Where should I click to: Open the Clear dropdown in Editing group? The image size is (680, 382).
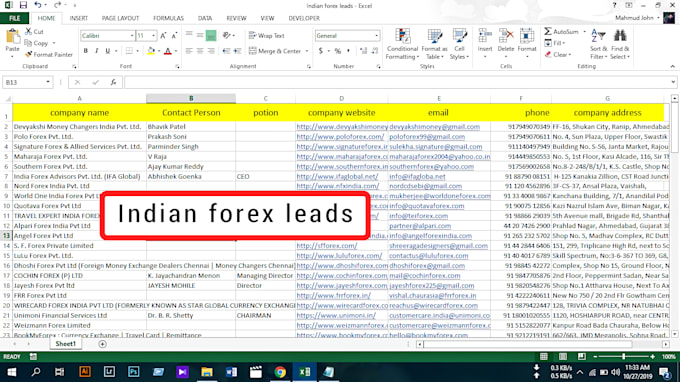coord(558,55)
